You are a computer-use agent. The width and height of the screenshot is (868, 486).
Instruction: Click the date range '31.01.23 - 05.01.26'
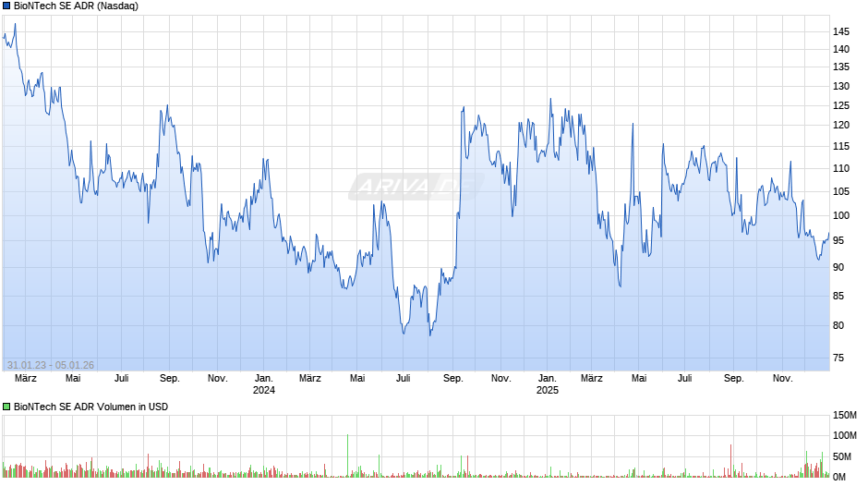[x=51, y=365]
